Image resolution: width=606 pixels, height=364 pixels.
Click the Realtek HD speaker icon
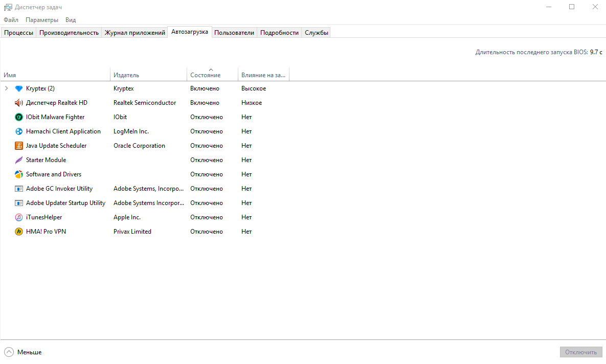pyautogui.click(x=18, y=103)
